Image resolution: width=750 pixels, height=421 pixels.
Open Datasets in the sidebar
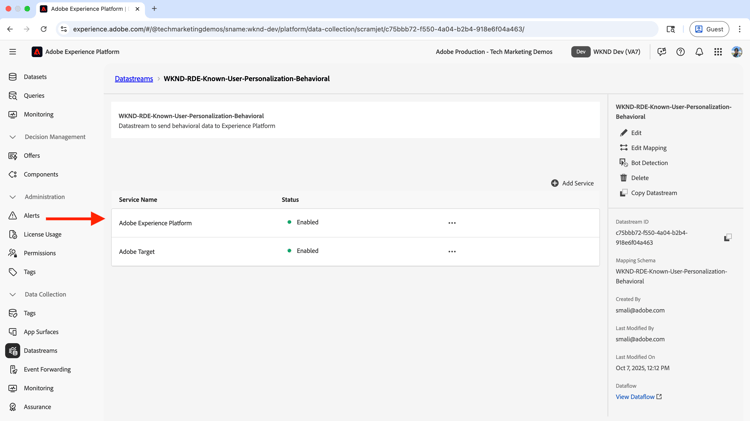(35, 77)
